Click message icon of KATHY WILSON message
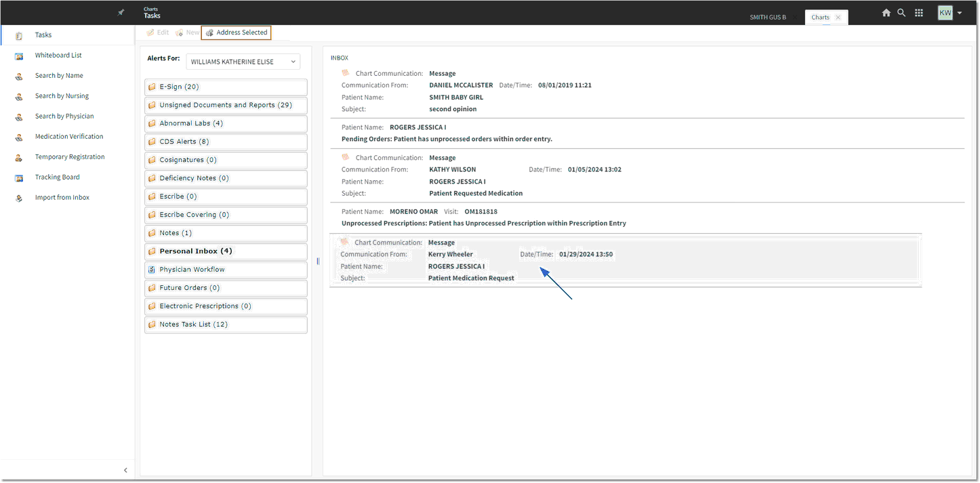This screenshot has width=980, height=483. click(346, 157)
